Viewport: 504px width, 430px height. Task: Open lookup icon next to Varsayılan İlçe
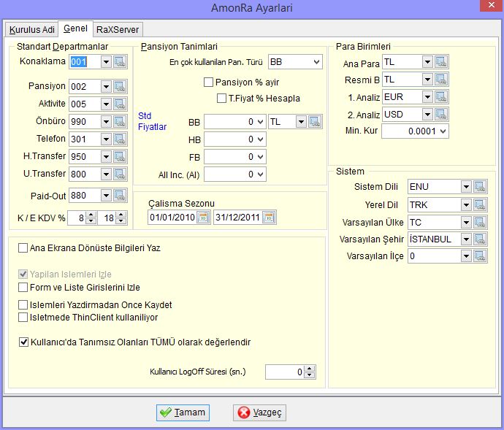click(x=480, y=256)
